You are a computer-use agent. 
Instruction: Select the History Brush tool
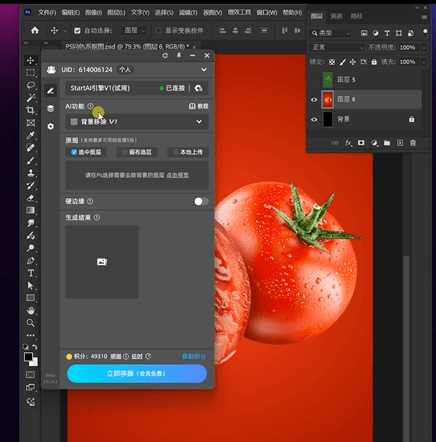(x=31, y=185)
